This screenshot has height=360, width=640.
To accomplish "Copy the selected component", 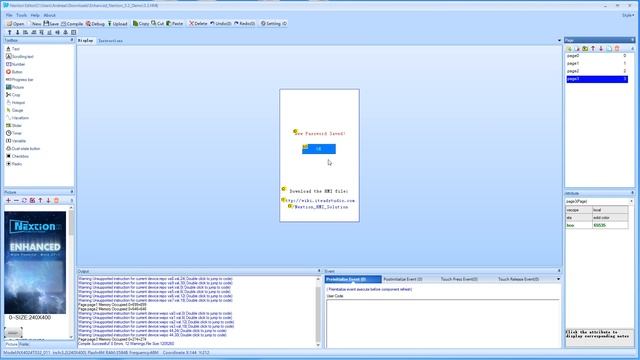I will [x=141, y=24].
